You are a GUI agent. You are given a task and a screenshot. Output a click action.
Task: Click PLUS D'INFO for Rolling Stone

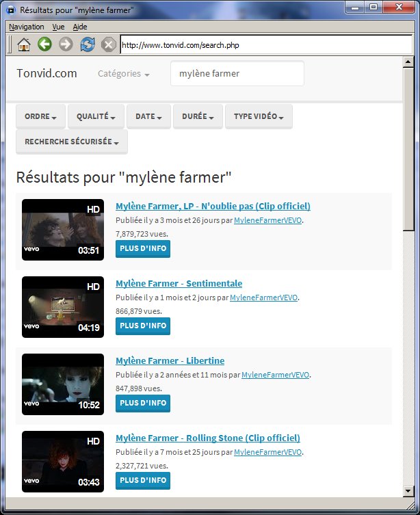[x=143, y=480]
